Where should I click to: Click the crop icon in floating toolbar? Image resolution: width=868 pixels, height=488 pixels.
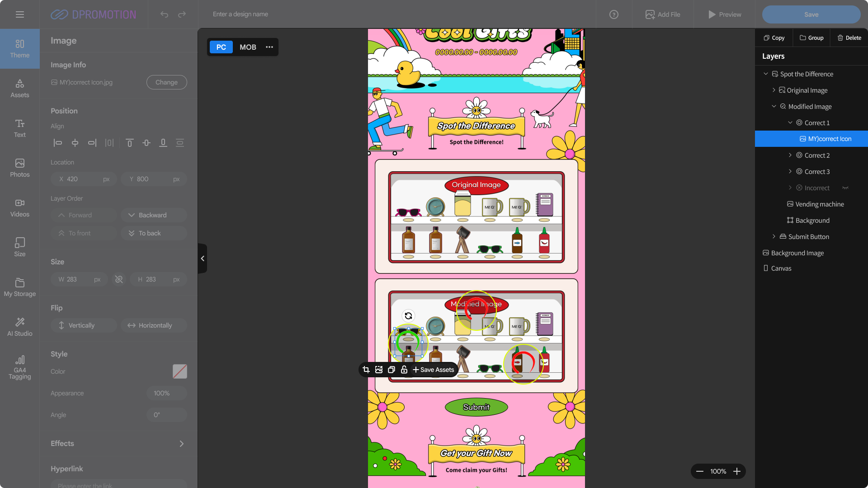click(366, 370)
